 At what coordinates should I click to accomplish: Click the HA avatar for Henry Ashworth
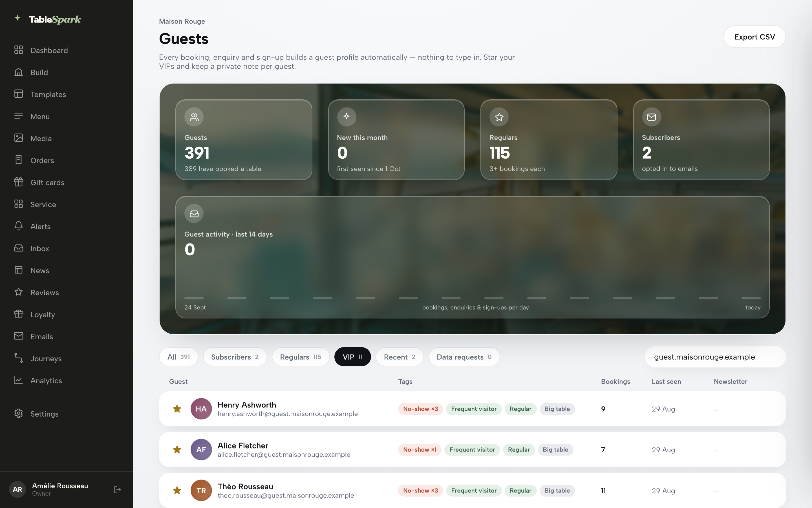[x=201, y=409]
